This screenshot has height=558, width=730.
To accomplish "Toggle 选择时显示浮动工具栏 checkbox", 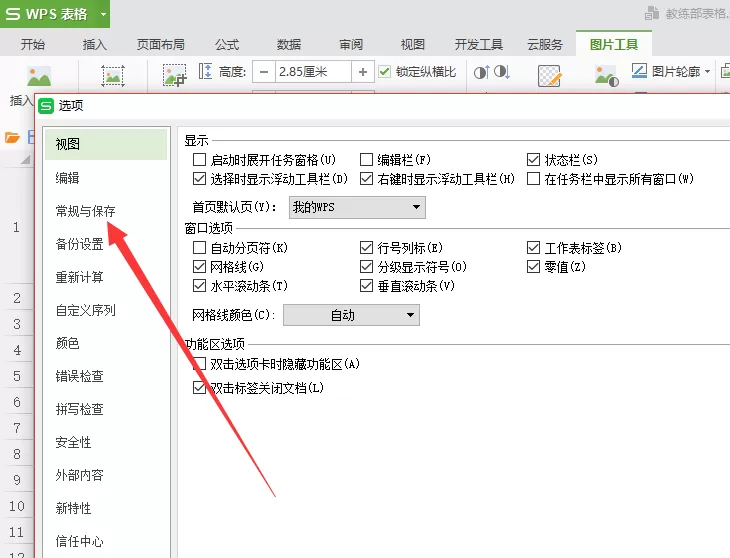I will click(x=199, y=179).
